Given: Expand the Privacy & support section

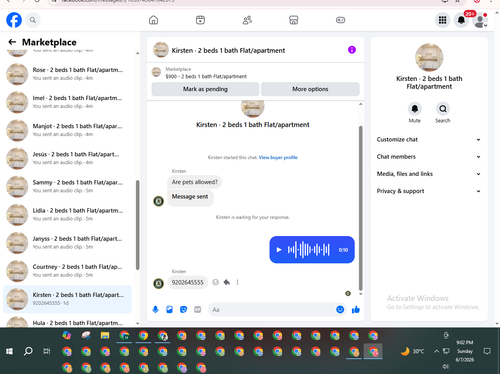Looking at the screenshot, I should tap(429, 191).
